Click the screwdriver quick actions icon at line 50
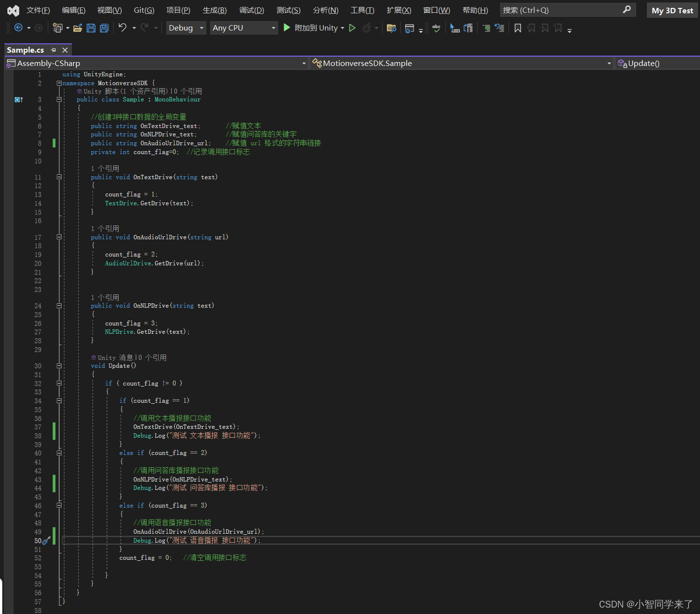The image size is (700, 614). [46, 541]
